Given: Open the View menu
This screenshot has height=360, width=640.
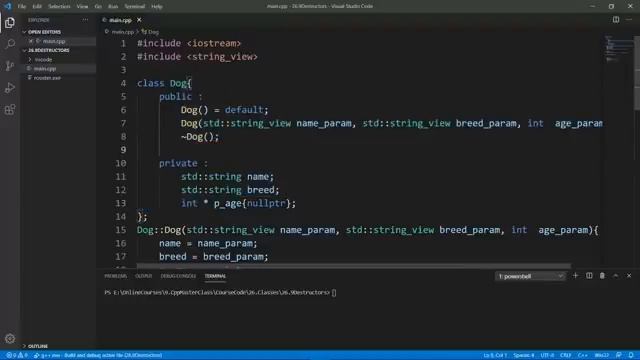Looking at the screenshot, I should point(82,7).
